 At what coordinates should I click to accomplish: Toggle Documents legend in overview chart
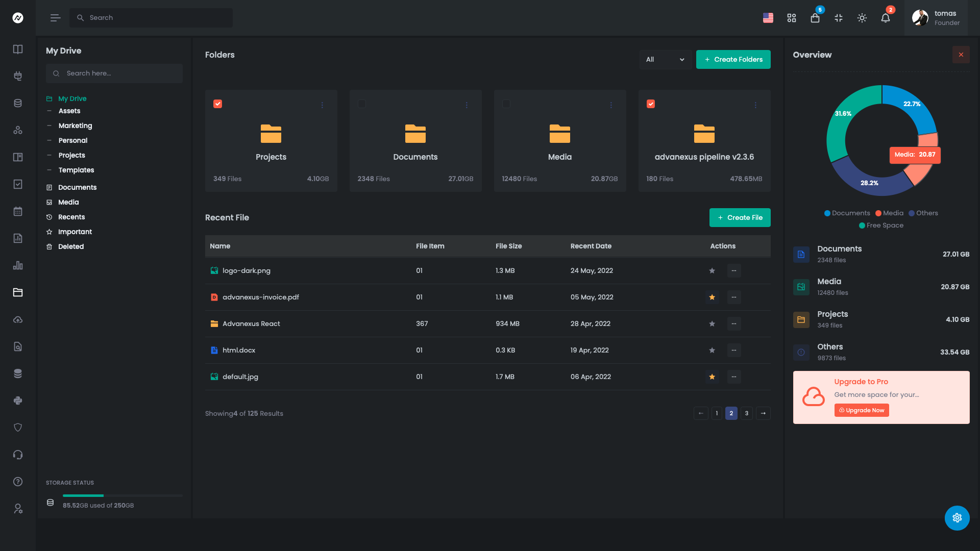(x=847, y=213)
